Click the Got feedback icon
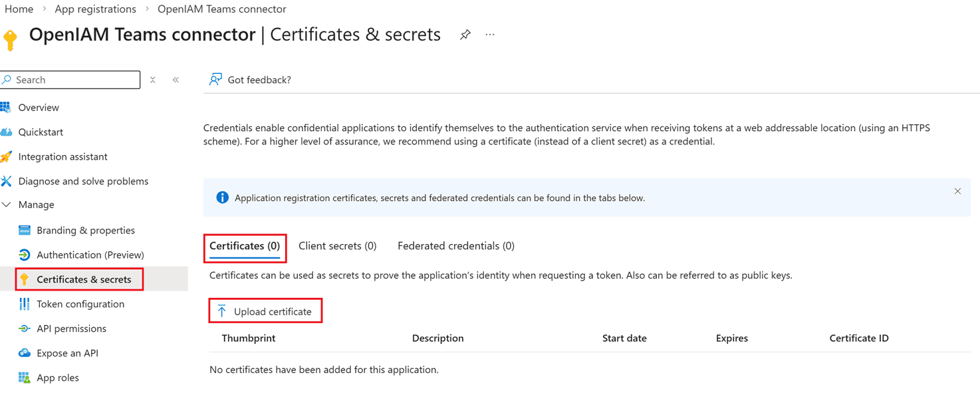Screen dimensions: 980x393 pyautogui.click(x=215, y=80)
